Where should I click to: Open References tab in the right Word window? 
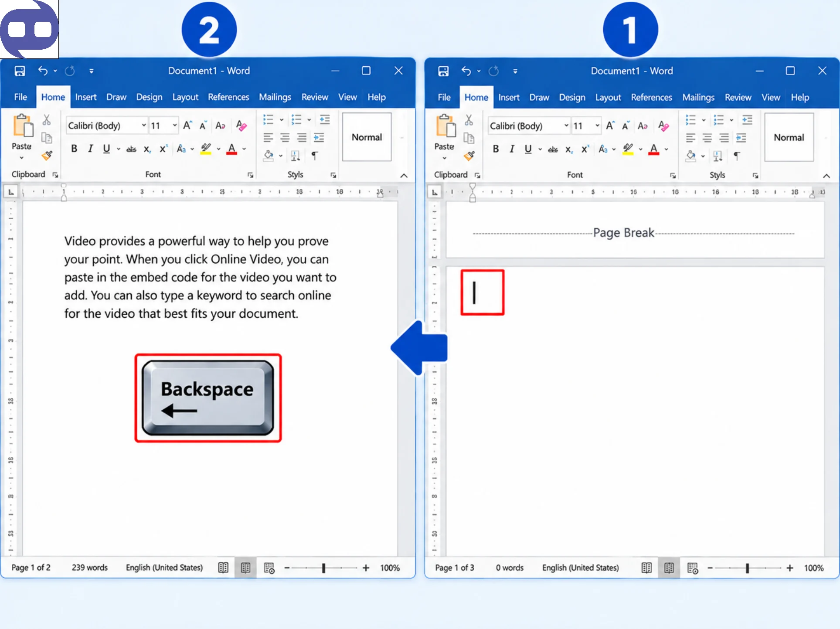tap(651, 97)
